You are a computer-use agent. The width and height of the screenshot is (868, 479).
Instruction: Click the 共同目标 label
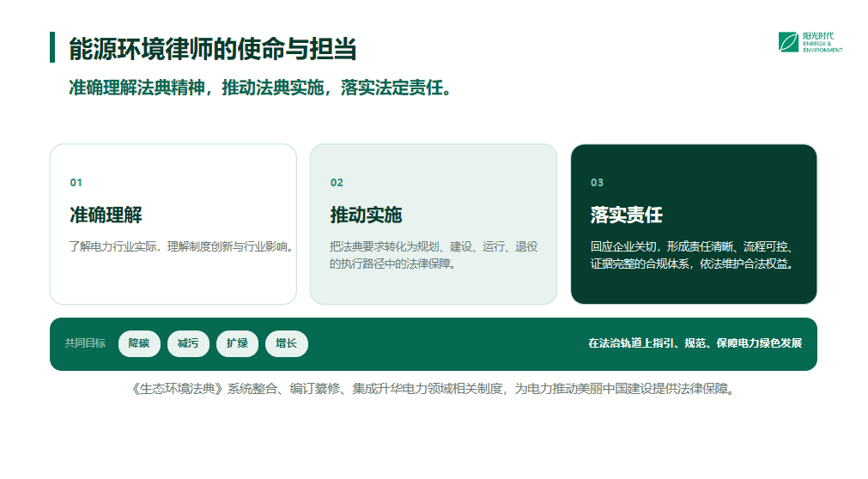tap(85, 343)
